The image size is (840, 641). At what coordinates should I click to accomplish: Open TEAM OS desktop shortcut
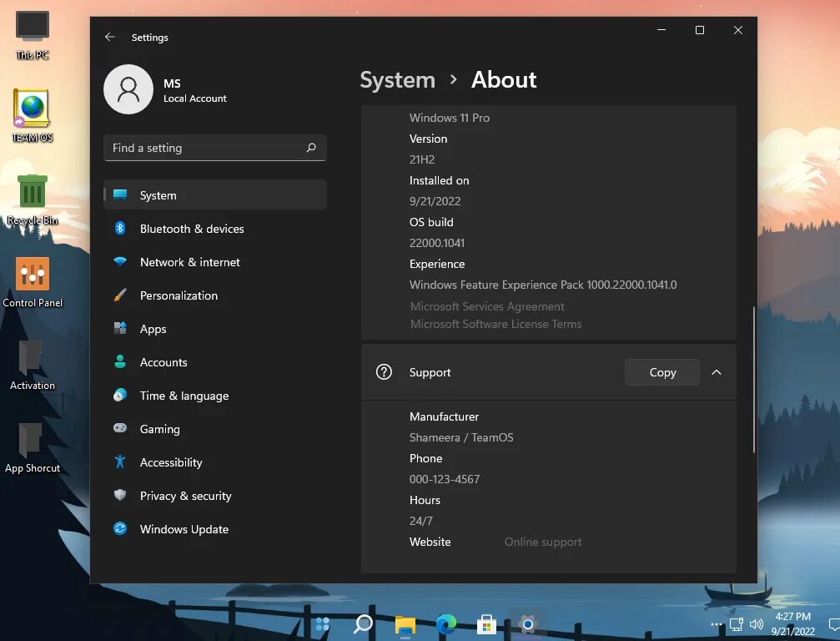[33, 116]
